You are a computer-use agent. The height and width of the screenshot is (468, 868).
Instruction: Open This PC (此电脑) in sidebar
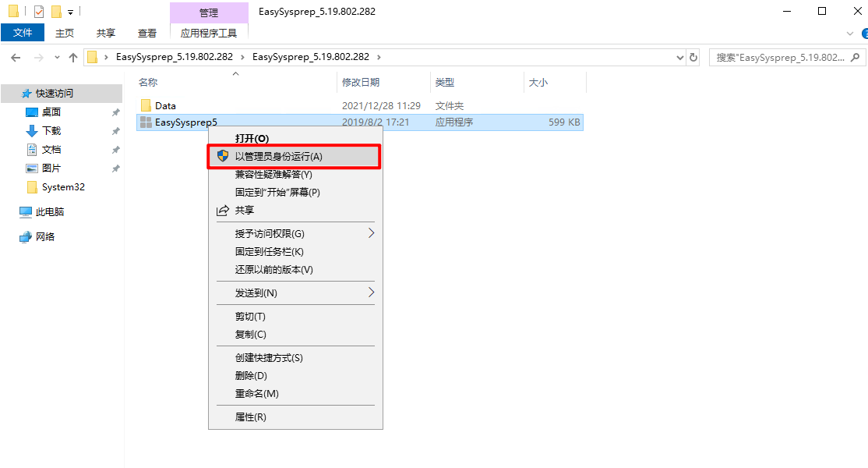click(x=50, y=212)
